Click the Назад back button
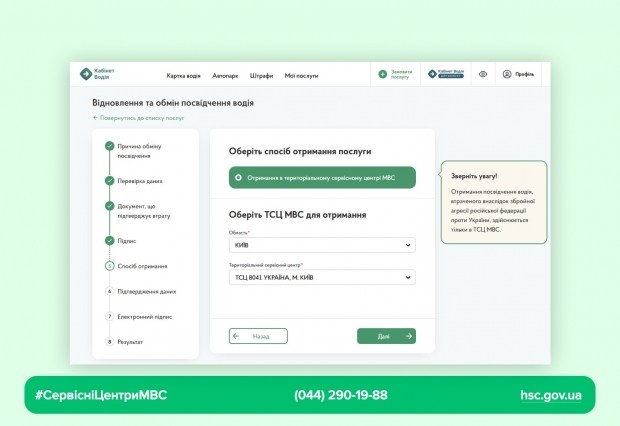 pyautogui.click(x=258, y=336)
